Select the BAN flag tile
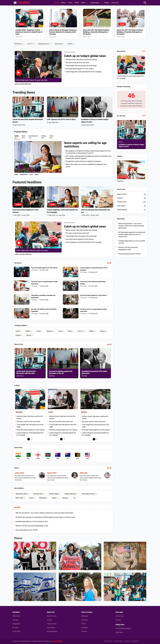 coord(48,456)
